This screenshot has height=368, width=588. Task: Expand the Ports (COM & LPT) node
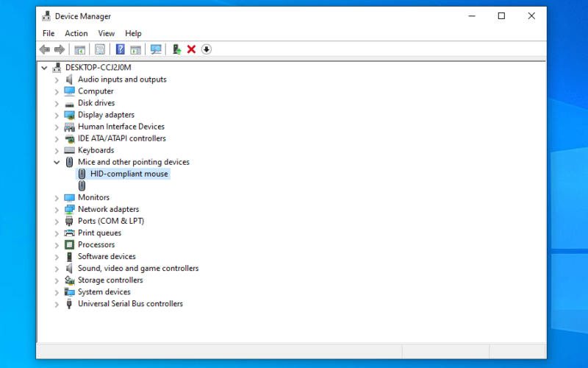57,222
